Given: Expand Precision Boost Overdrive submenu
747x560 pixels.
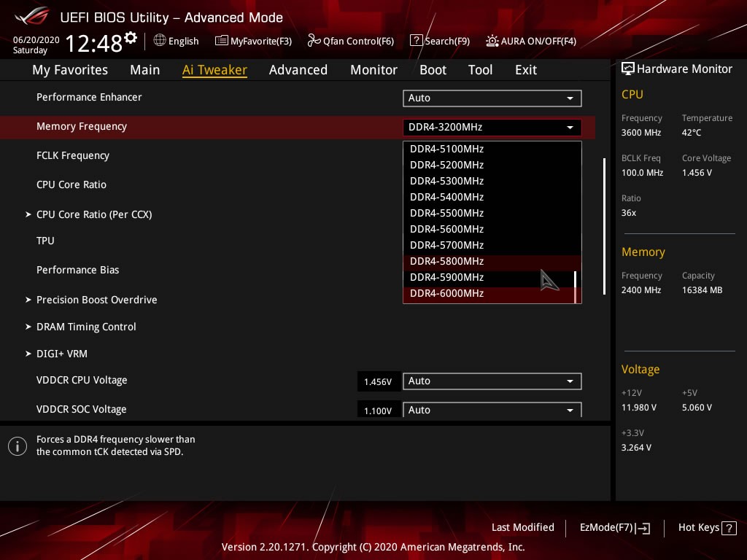Looking at the screenshot, I should click(x=96, y=300).
